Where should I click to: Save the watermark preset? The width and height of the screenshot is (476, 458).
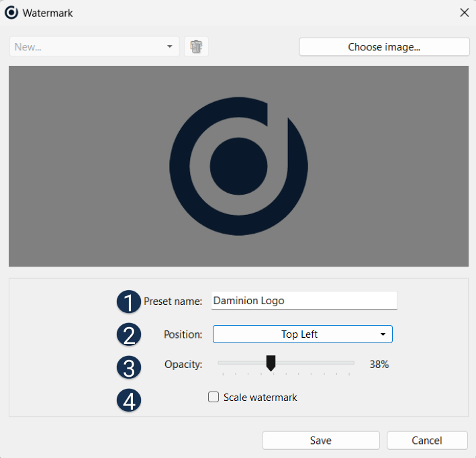320,441
